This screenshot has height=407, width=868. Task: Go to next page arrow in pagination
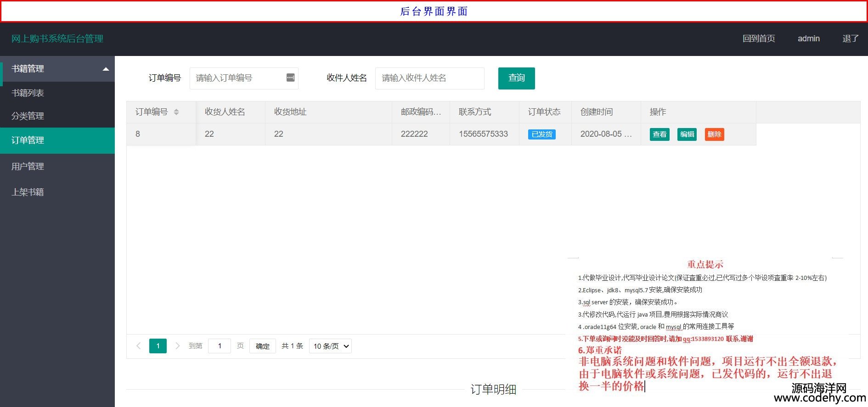[178, 346]
